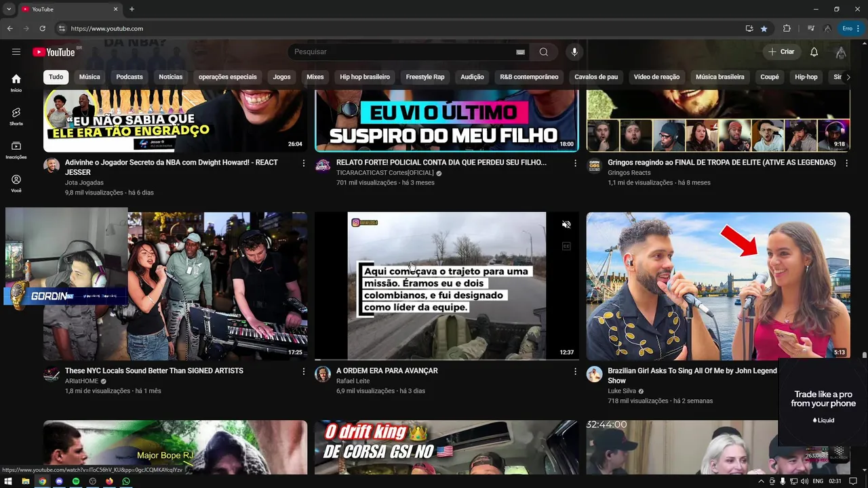Toggle captions on the video preview

tap(567, 246)
